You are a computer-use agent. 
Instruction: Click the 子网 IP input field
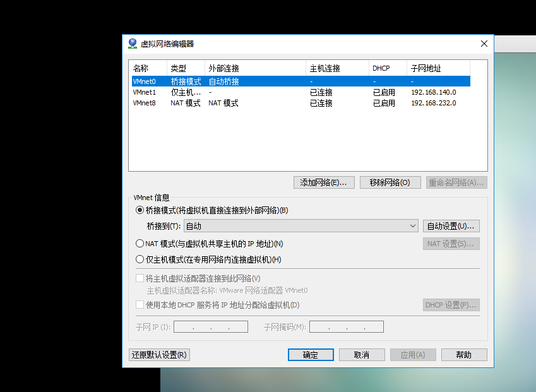coord(211,327)
